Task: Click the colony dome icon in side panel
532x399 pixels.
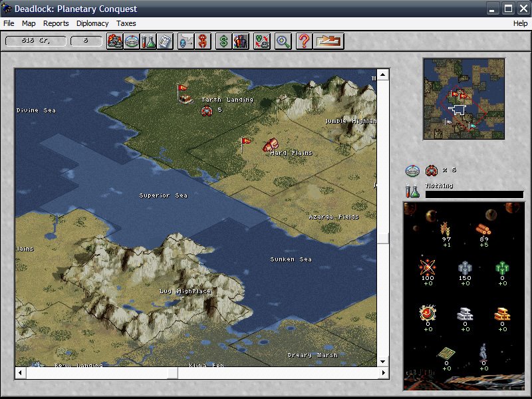Action: (412, 171)
